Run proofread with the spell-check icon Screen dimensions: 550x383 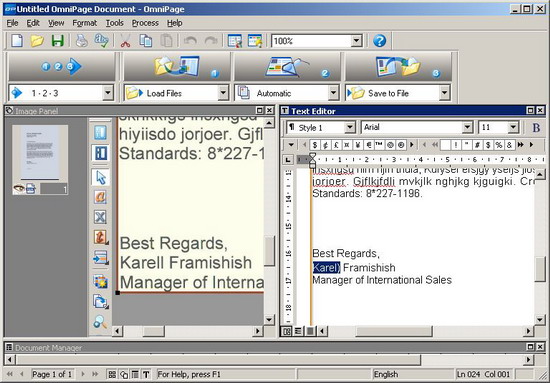pos(101,41)
